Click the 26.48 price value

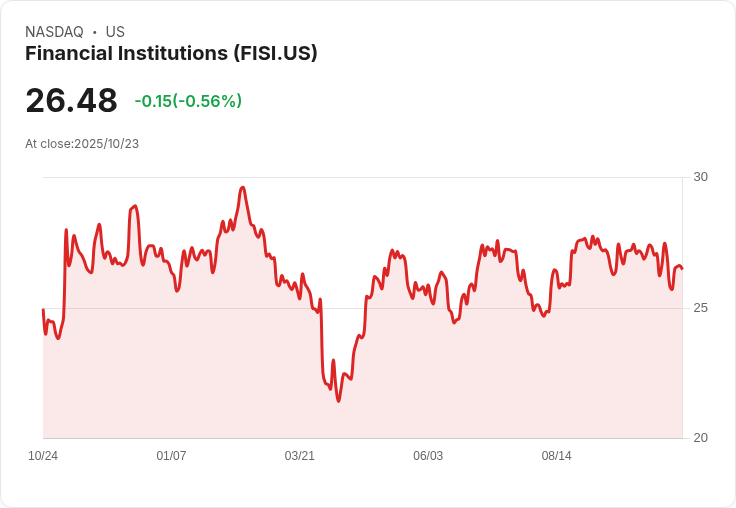click(71, 100)
